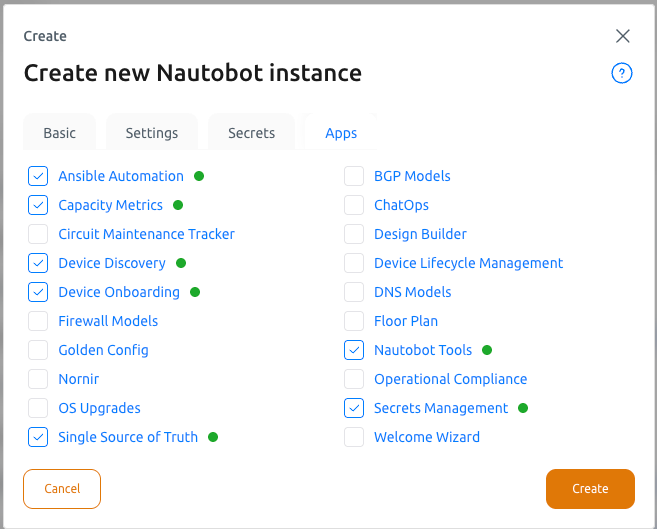Select the Apps tab
The width and height of the screenshot is (657, 529).
tap(341, 133)
